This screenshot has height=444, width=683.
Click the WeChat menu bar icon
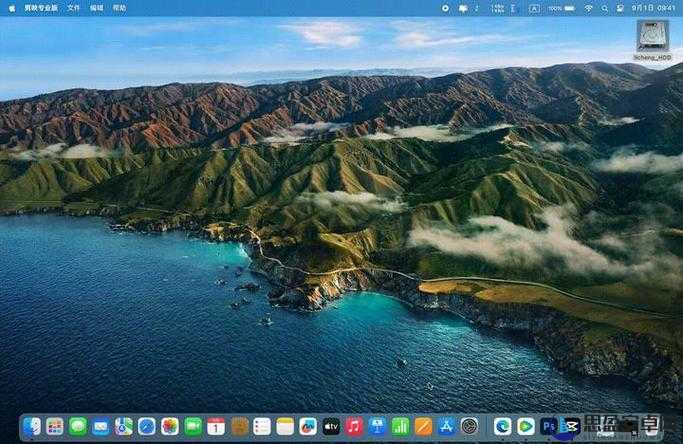click(463, 8)
